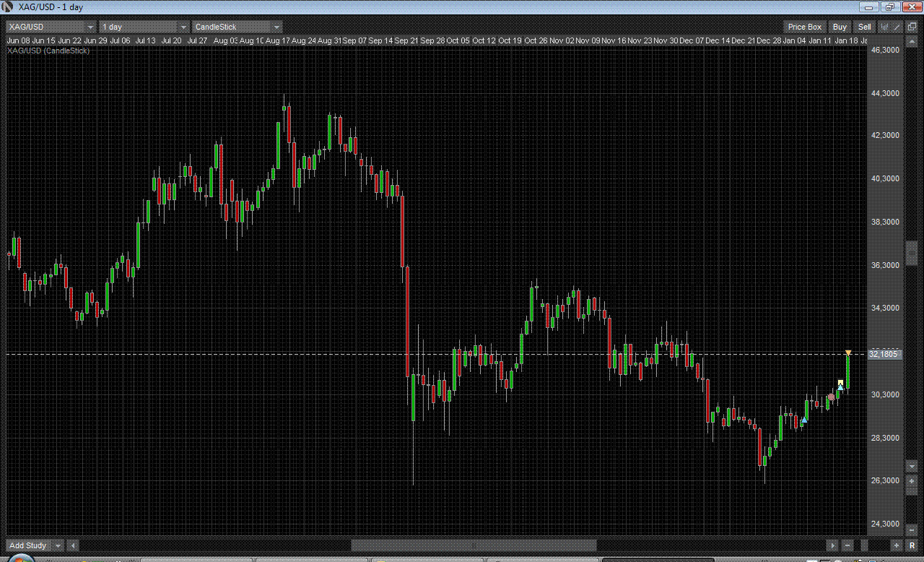The height and width of the screenshot is (562, 924).
Task: Select the bar chart style icon
Action: point(884,27)
